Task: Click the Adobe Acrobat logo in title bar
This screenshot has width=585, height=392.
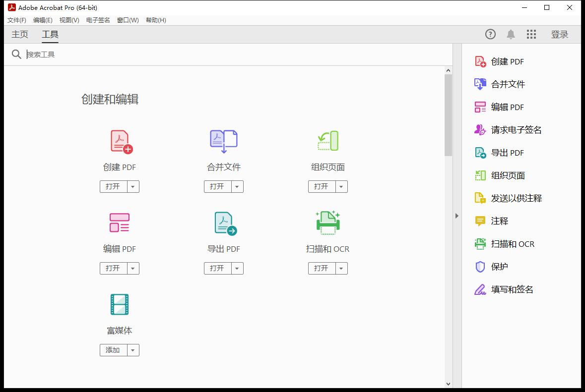Action: (12, 7)
